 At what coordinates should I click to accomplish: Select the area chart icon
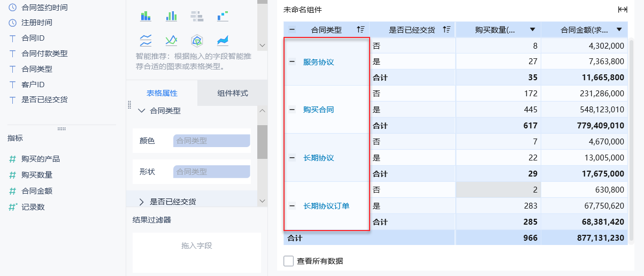223,40
